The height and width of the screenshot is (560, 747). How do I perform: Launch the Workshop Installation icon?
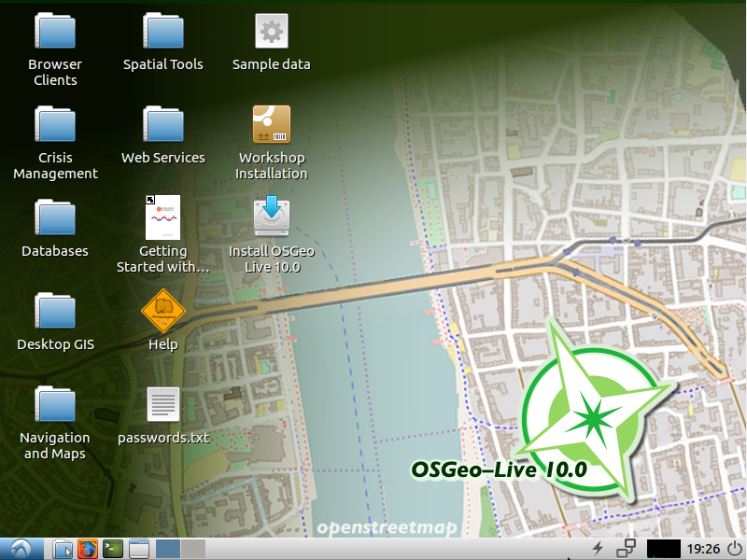click(x=271, y=125)
